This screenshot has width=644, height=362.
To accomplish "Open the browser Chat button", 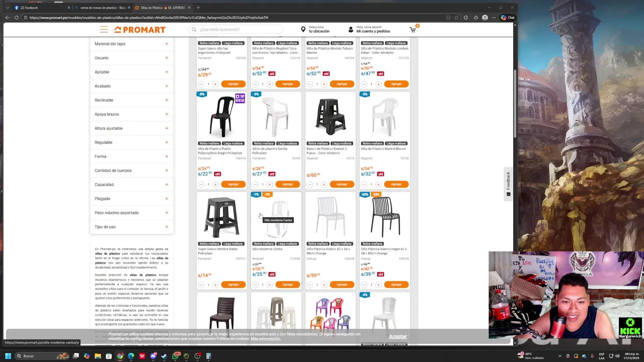I will click(508, 18).
